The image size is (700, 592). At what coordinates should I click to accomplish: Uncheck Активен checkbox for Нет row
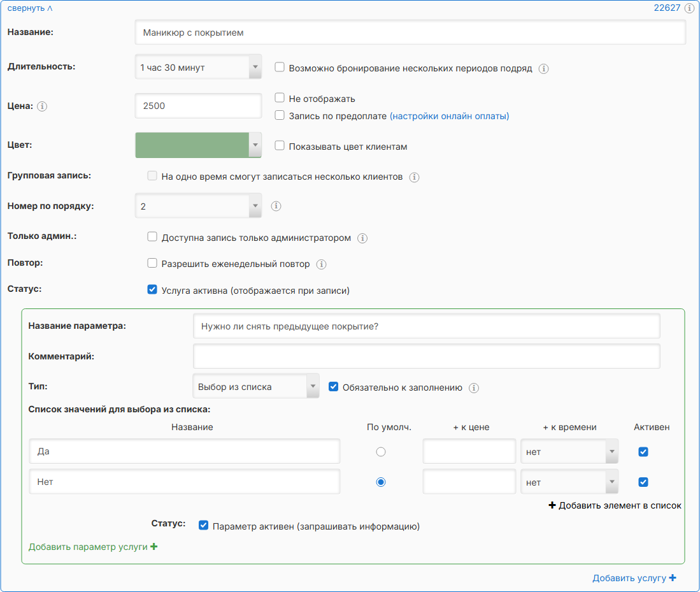coord(643,482)
